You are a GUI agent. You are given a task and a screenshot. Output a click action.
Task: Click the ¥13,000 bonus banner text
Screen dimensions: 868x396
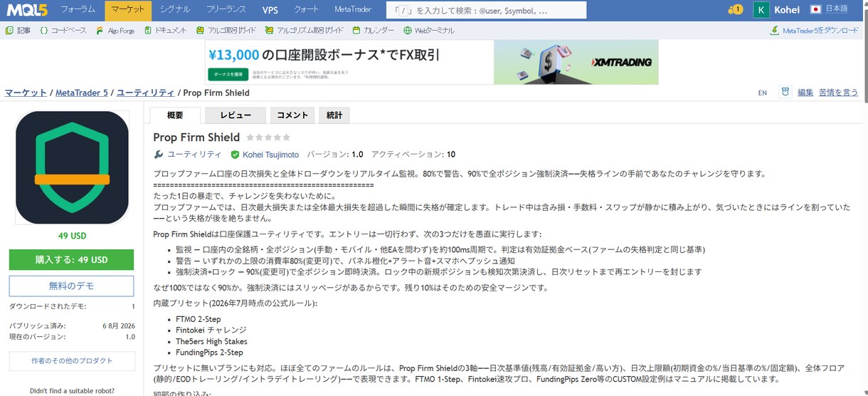coord(322,55)
